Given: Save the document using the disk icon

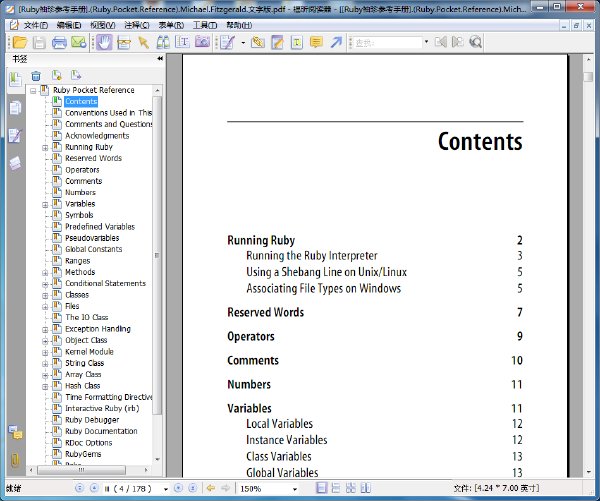Looking at the screenshot, I should [39, 42].
